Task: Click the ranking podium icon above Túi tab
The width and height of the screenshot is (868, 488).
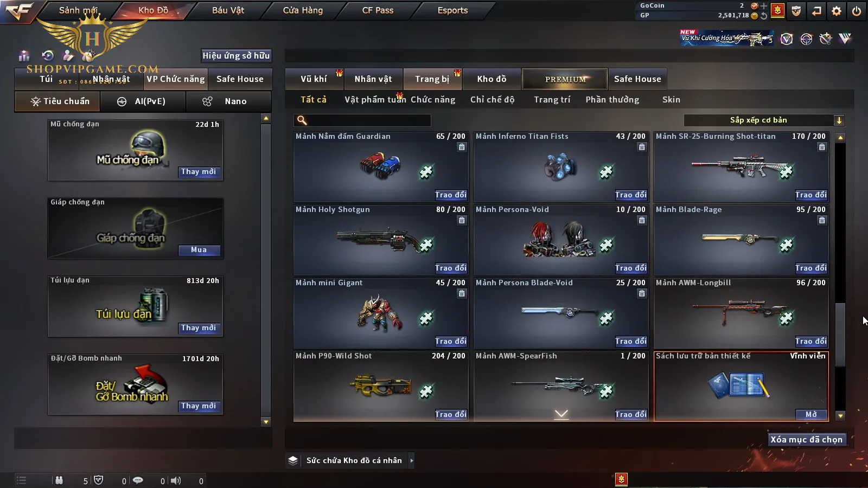Action: click(24, 55)
